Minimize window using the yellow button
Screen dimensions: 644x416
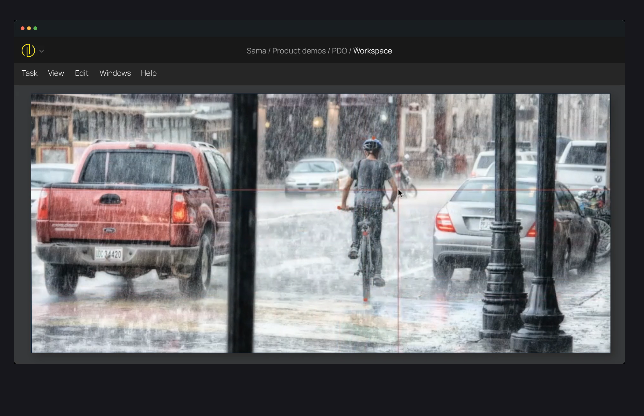click(29, 28)
